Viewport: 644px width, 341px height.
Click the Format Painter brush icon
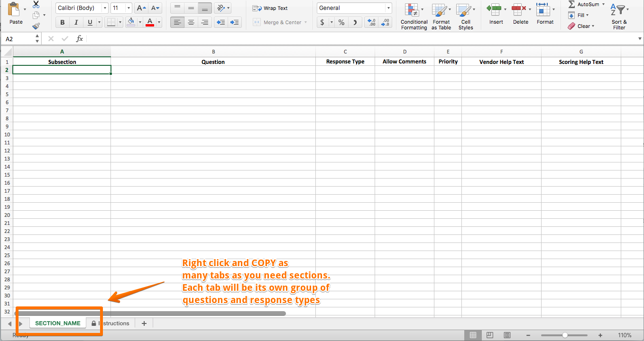click(x=36, y=27)
